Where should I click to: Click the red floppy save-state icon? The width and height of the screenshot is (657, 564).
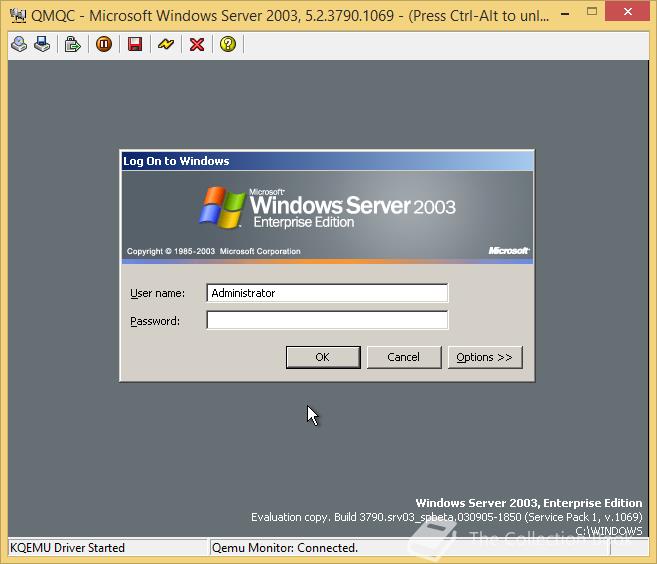[135, 44]
